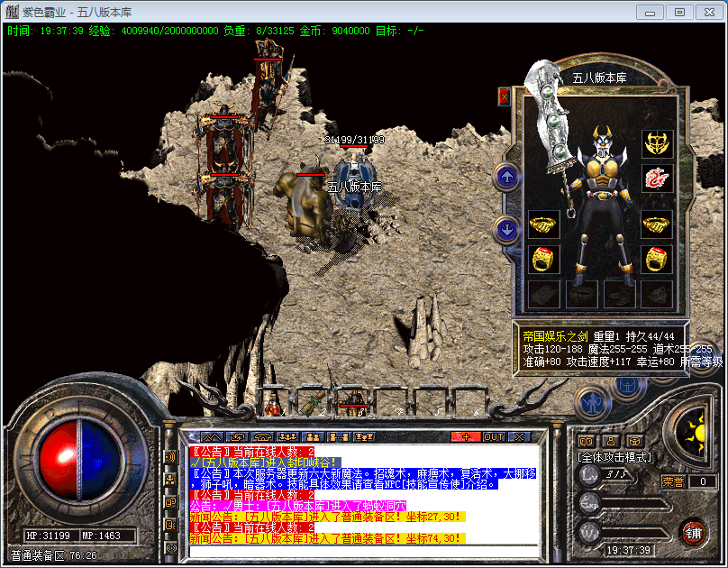Click the blue down arrow on character panel

[507, 229]
